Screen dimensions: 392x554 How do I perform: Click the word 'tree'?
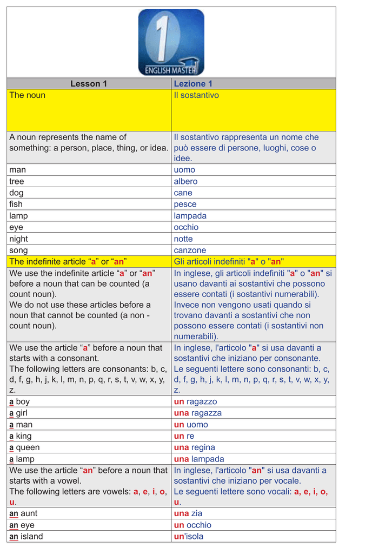click(x=17, y=181)
